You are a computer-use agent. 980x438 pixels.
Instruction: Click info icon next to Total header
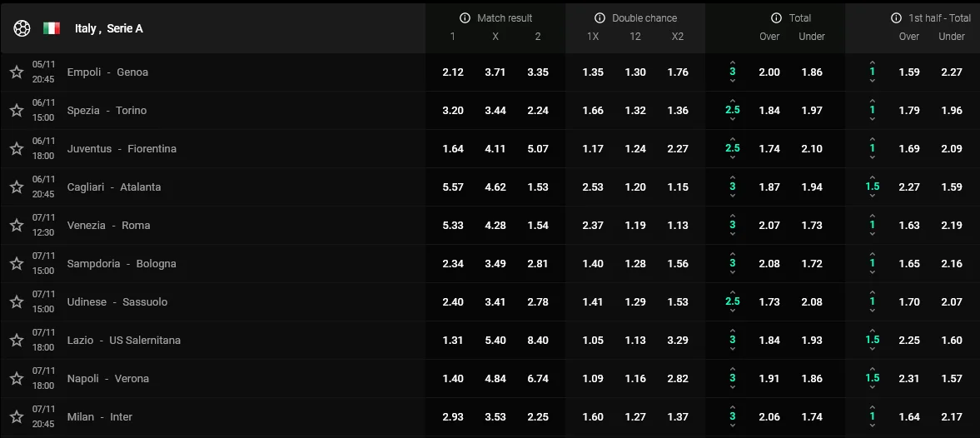point(777,18)
